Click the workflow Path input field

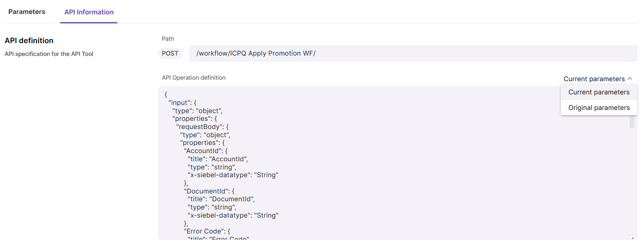click(413, 54)
